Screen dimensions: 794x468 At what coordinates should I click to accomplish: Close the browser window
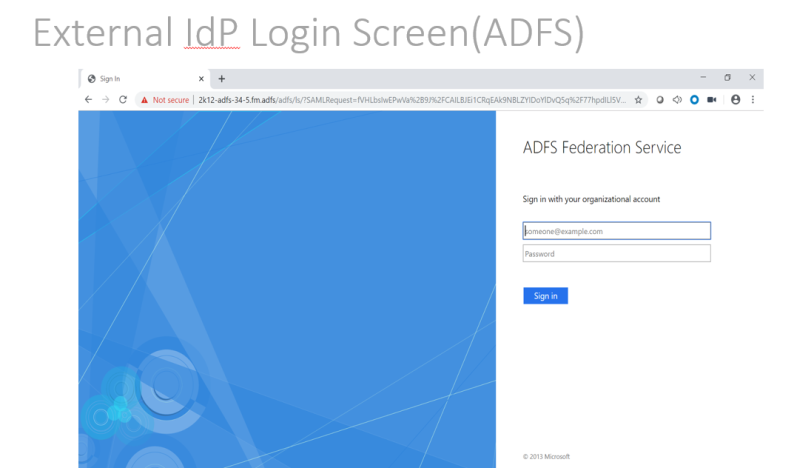[752, 77]
